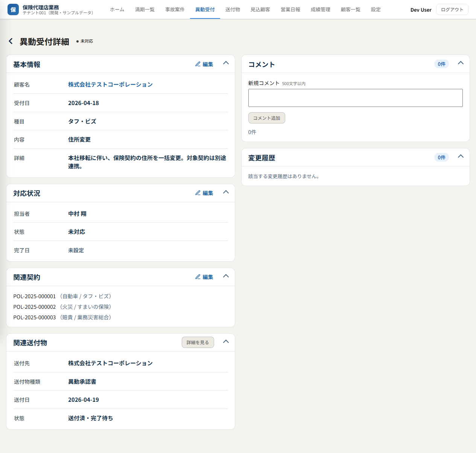Click 編集 text in 関連契約 header
476x453 pixels.
click(208, 277)
